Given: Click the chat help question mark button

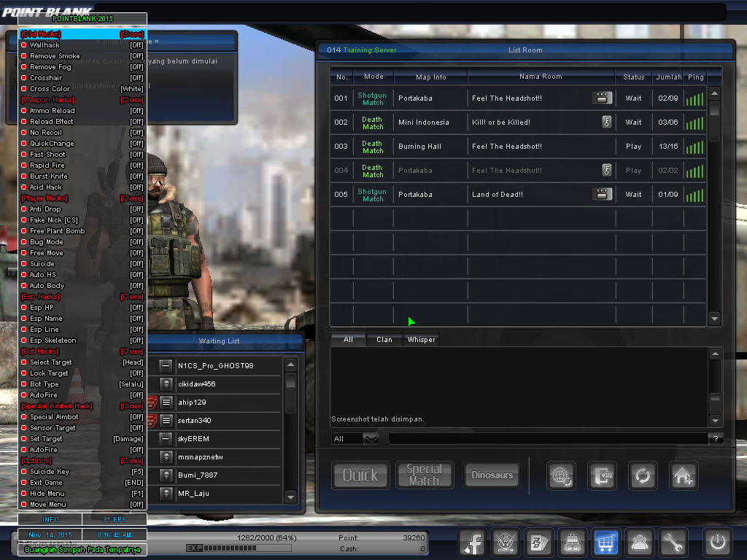Looking at the screenshot, I should pos(716,438).
